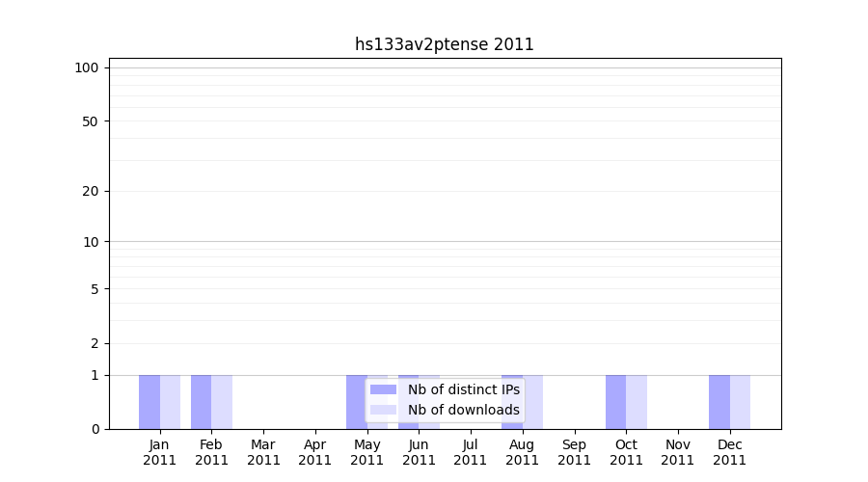Screen dimensions: 868x482
Task: Select the 20 y-axis tick label
Action: pyautogui.click(x=91, y=191)
